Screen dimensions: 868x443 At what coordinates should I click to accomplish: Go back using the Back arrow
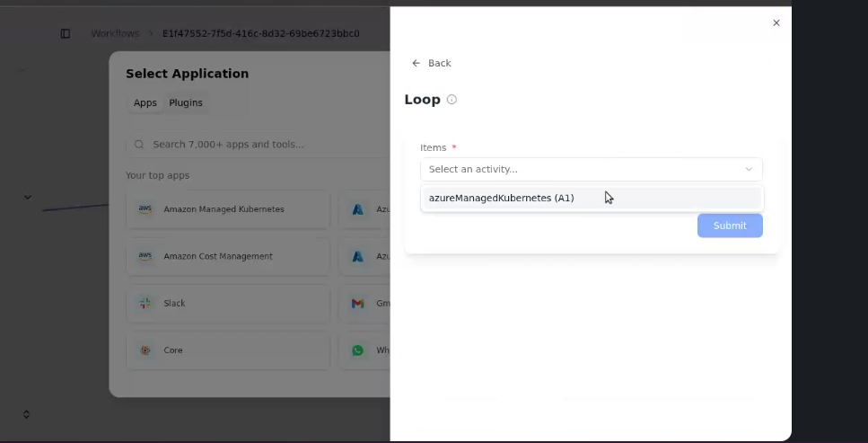(x=430, y=63)
